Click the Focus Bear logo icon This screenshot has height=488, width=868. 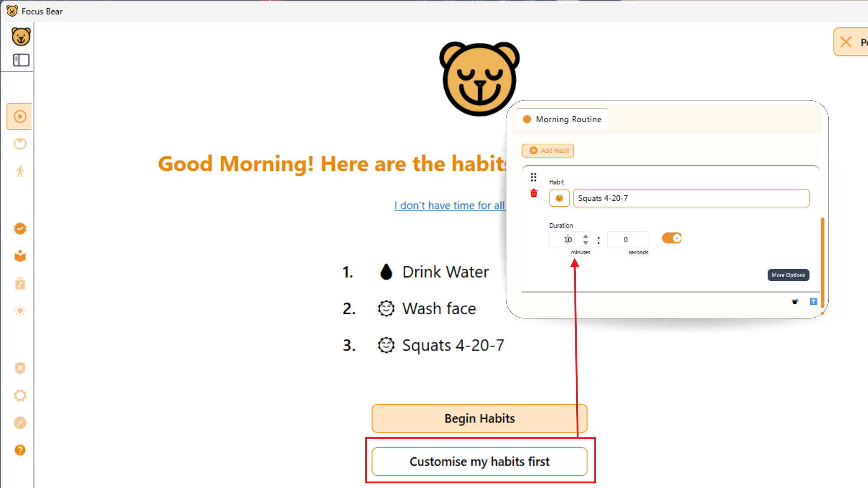pos(21,37)
